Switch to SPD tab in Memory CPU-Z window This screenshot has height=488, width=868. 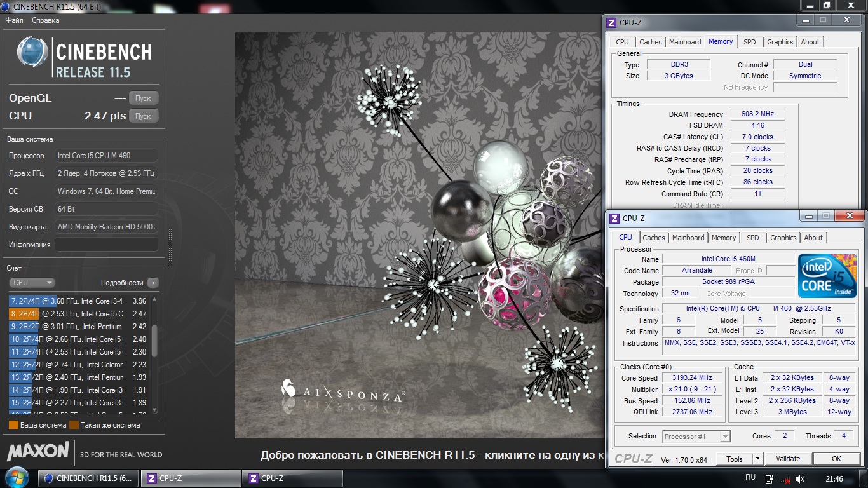coord(750,42)
